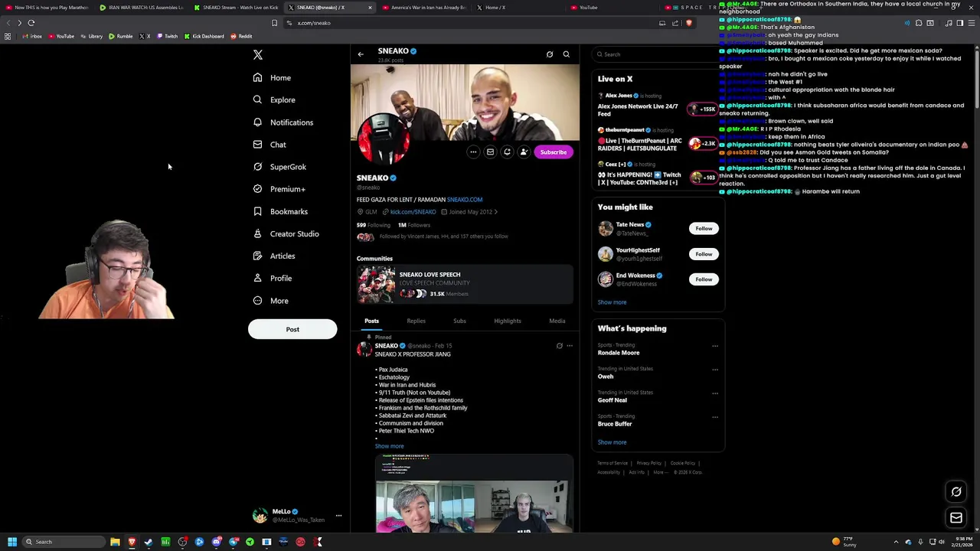
Task: Open the Windows Start menu
Action: point(11,542)
